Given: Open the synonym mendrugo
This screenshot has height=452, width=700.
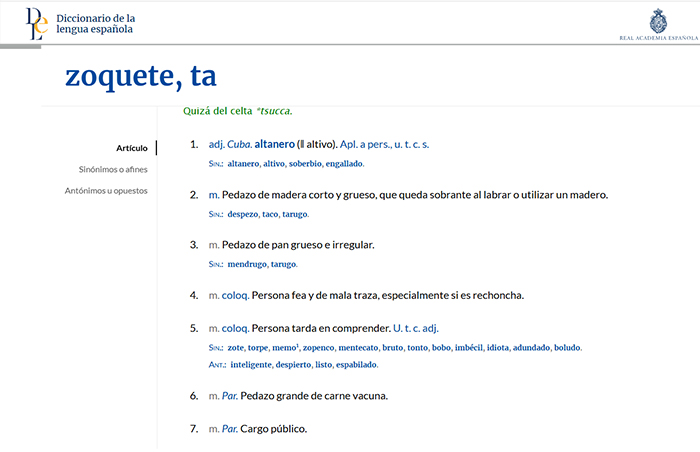Looking at the screenshot, I should [247, 264].
